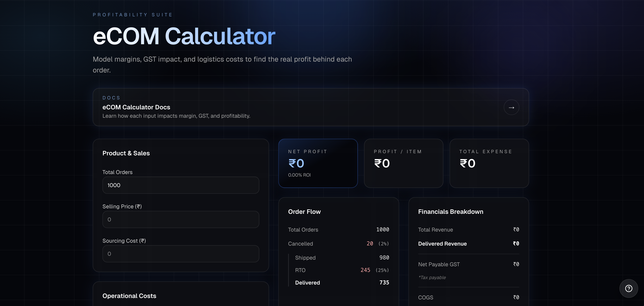Click the Total Orders input field
The height and width of the screenshot is (306, 644).
click(x=181, y=185)
